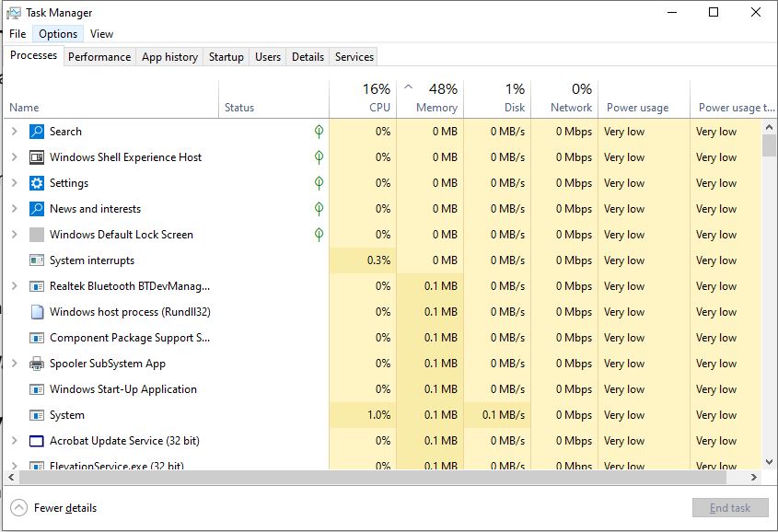Viewport: 778px width, 532px height.
Task: Click the Windows Default Lock Screen icon
Action: point(37,235)
